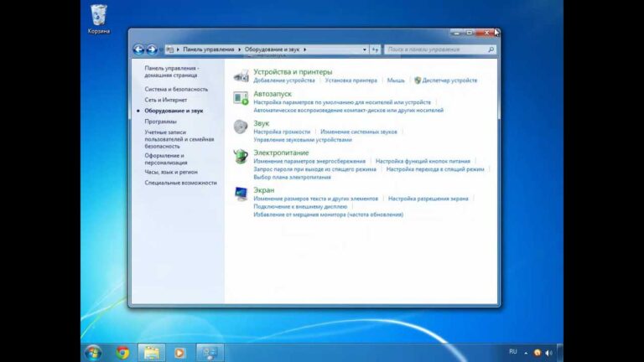The height and width of the screenshot is (362, 644).
Task: Click the Back navigation arrow
Action: [138, 49]
